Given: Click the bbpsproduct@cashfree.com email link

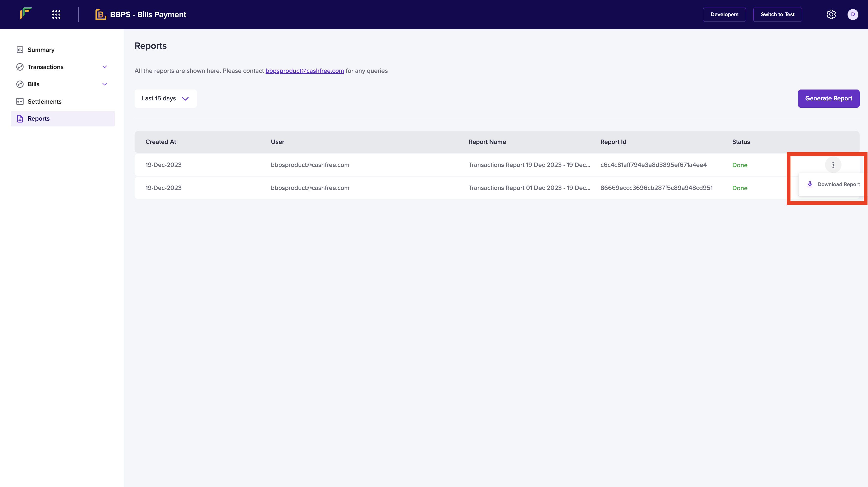Looking at the screenshot, I should (304, 71).
